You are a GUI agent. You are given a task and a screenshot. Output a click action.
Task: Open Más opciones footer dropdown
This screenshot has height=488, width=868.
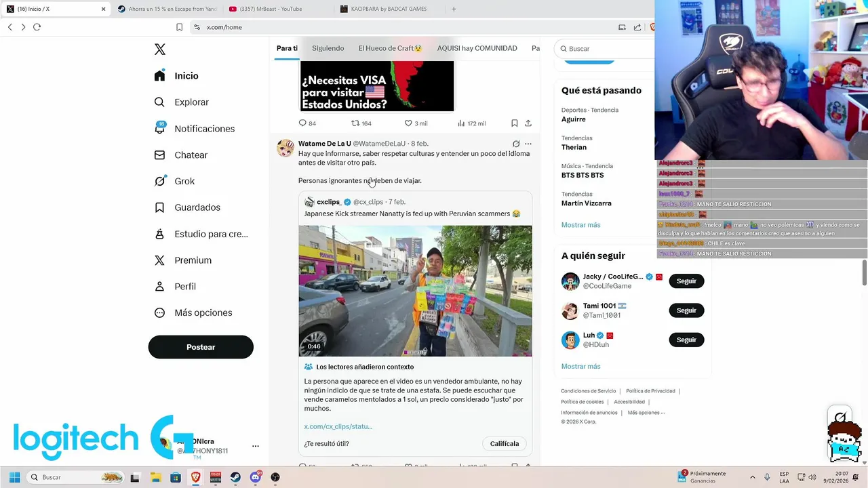pyautogui.click(x=646, y=413)
